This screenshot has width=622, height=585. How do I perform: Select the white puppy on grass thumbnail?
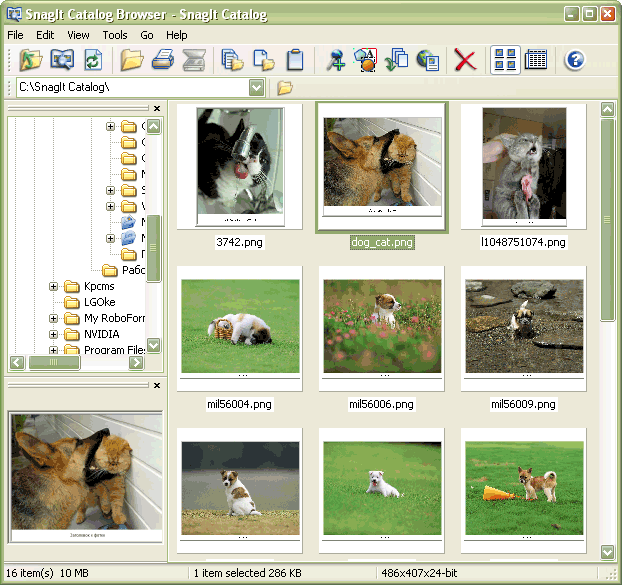[382, 491]
